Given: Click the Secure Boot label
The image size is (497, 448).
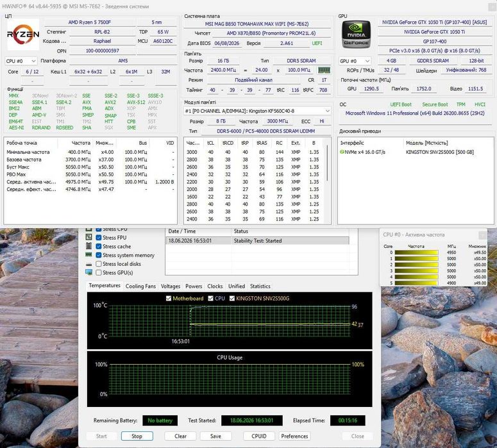Looking at the screenshot, I should pos(435,104).
